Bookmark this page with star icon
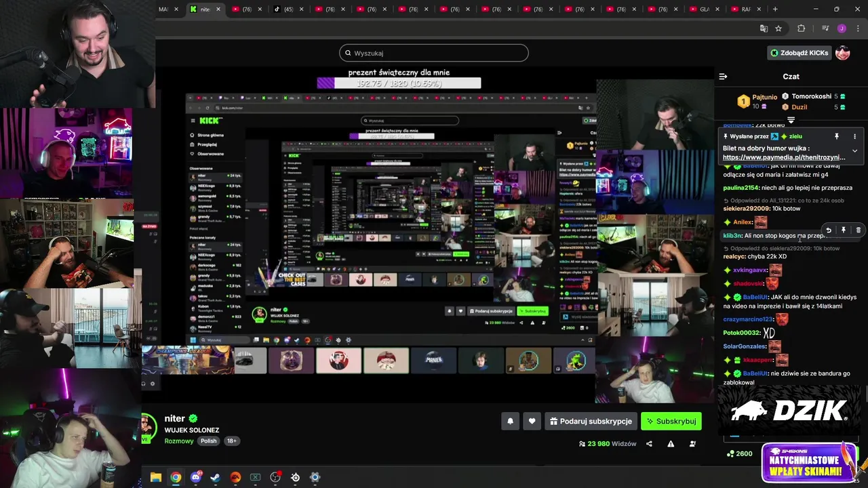The image size is (868, 488). (x=778, y=28)
